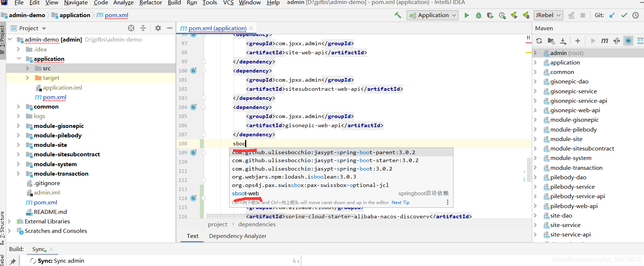
Task: Toggle Maven skip tests mode
Action: [x=628, y=41]
